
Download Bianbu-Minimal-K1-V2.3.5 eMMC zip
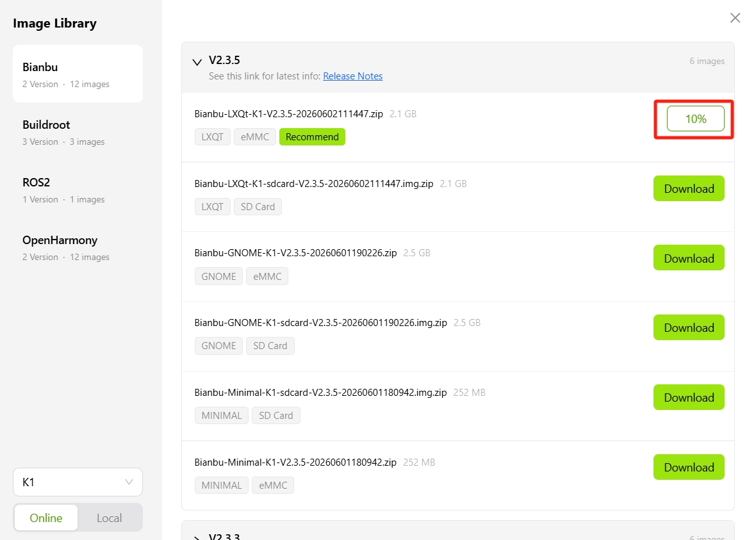[689, 467]
